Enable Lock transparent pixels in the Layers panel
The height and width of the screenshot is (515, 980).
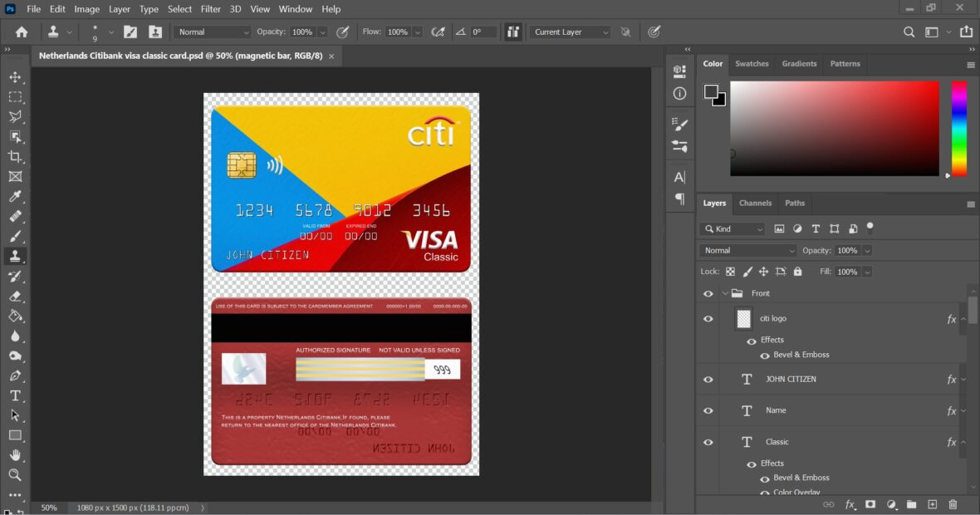pos(729,271)
